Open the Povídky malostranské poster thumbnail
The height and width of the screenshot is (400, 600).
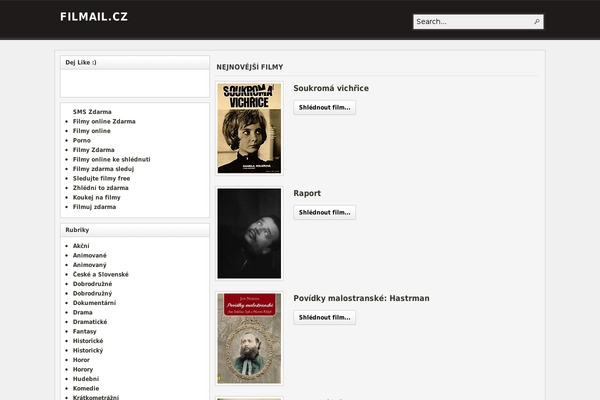click(249, 338)
